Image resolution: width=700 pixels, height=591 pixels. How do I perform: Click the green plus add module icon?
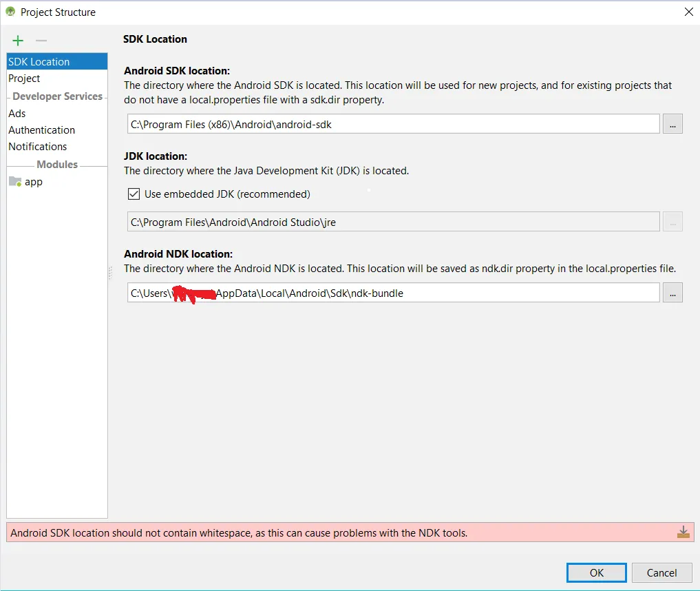point(18,41)
